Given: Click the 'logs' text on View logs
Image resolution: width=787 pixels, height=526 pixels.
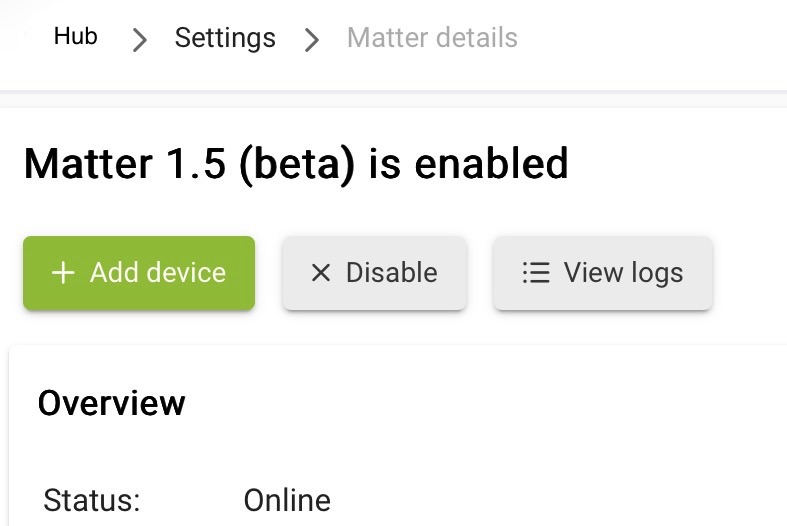Looking at the screenshot, I should pos(657,274).
